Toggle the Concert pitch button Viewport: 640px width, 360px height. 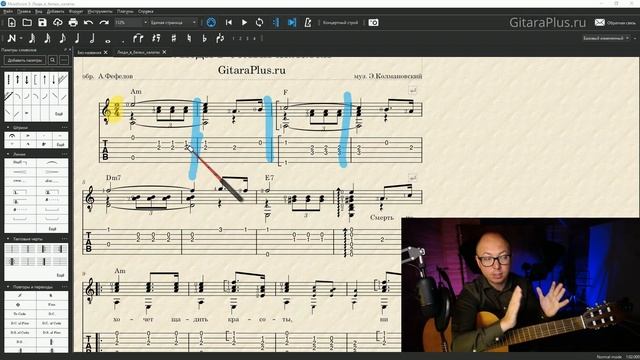(340, 22)
